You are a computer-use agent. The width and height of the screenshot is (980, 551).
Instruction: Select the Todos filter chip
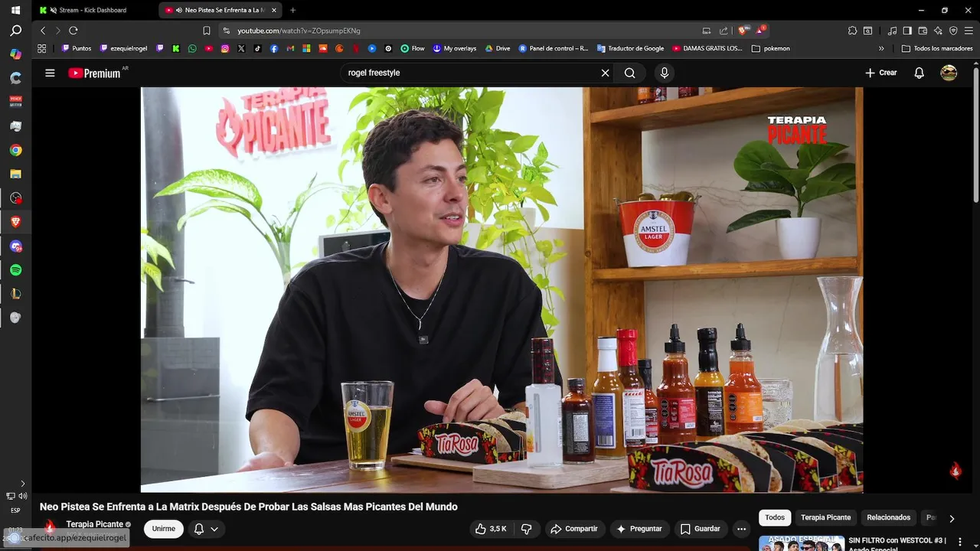click(775, 517)
